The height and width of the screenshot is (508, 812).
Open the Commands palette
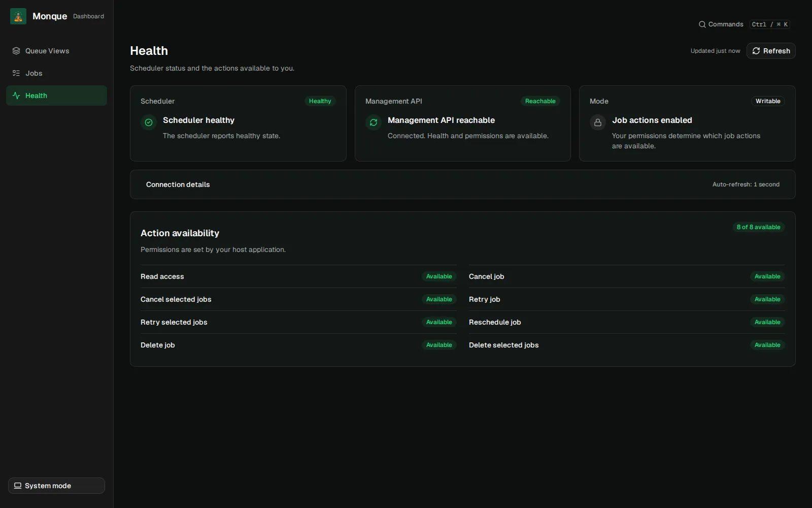pyautogui.click(x=744, y=24)
